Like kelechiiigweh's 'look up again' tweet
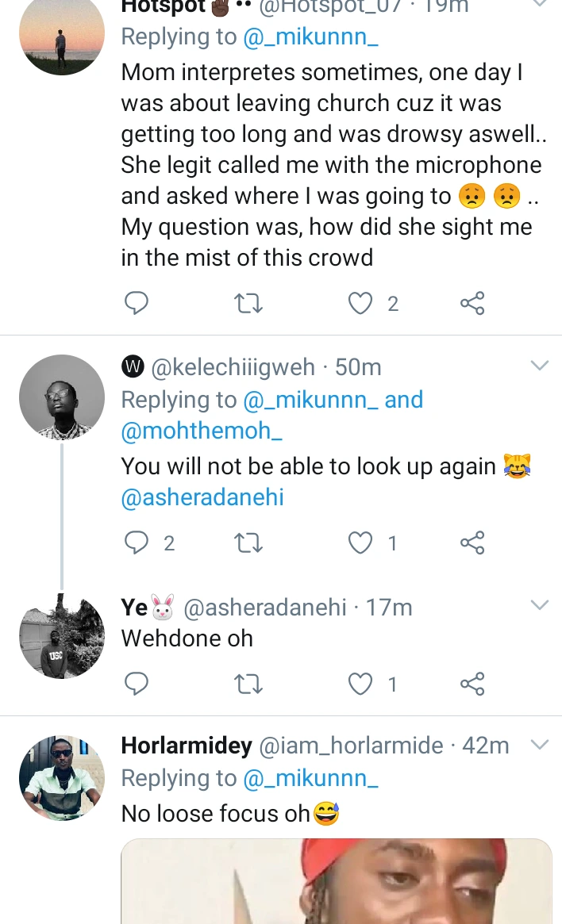Screen dimensions: 562x924 coord(361,543)
